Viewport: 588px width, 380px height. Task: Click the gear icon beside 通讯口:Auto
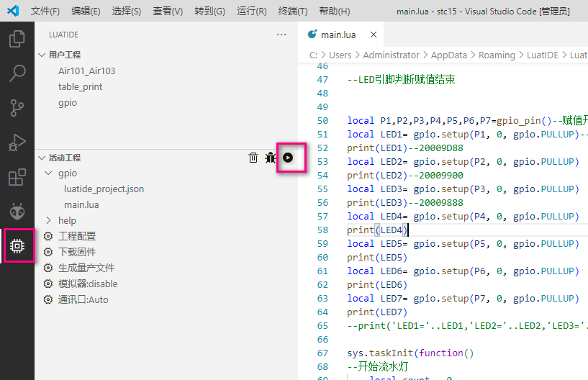(48, 299)
